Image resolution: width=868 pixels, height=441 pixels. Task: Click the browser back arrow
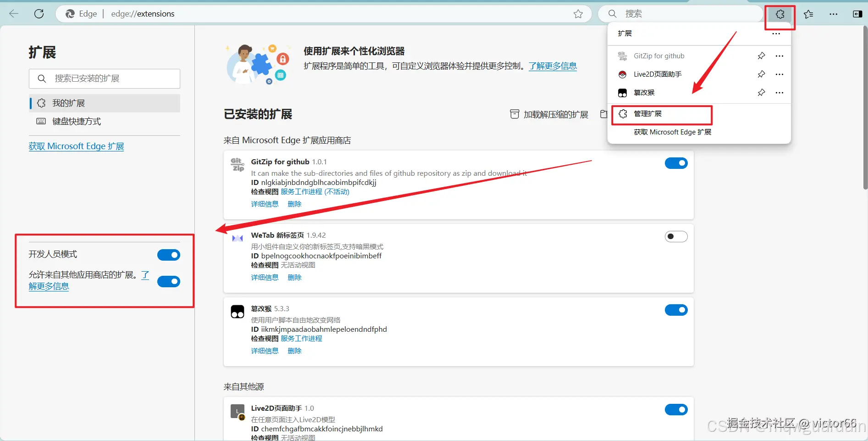point(14,14)
